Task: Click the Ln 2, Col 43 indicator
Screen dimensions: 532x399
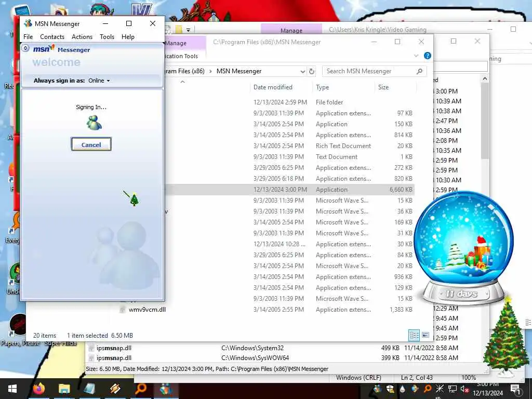Action: 417,377
